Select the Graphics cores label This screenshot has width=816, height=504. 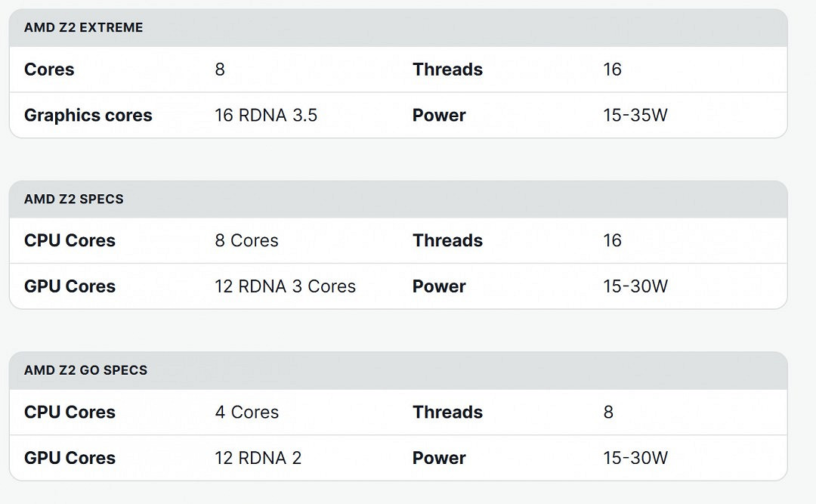(x=88, y=116)
